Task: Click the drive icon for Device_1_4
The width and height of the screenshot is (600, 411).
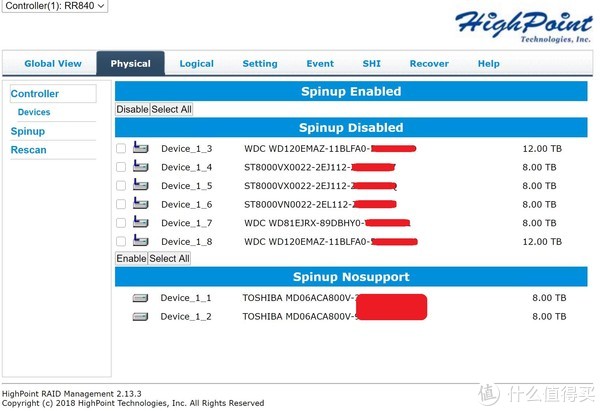Action: pyautogui.click(x=140, y=166)
